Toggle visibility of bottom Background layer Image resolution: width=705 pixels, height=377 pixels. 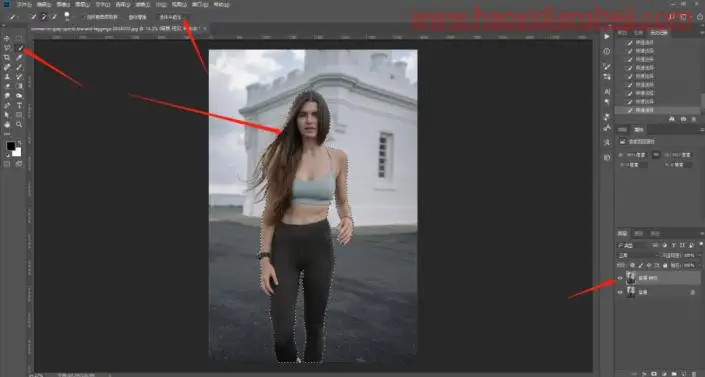pyautogui.click(x=620, y=292)
